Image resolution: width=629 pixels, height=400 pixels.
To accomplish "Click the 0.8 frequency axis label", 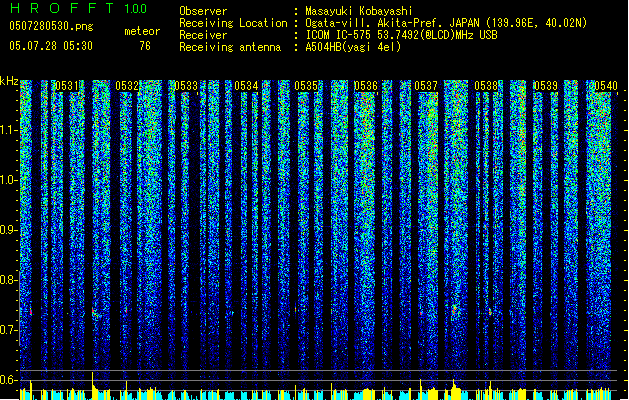I will (9, 280).
